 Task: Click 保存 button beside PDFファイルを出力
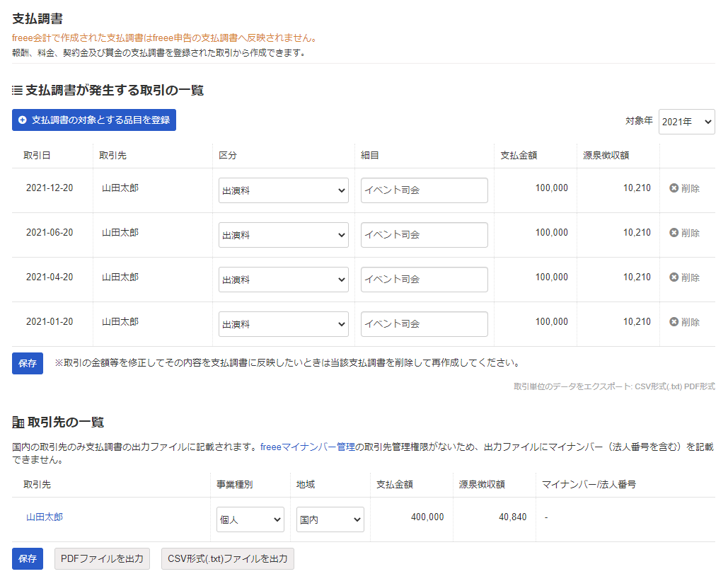[x=28, y=558]
